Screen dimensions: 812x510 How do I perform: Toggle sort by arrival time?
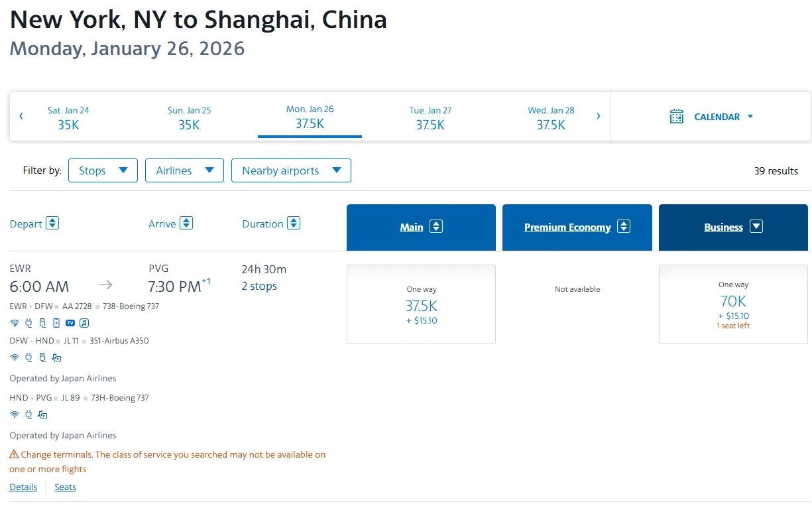pos(186,223)
